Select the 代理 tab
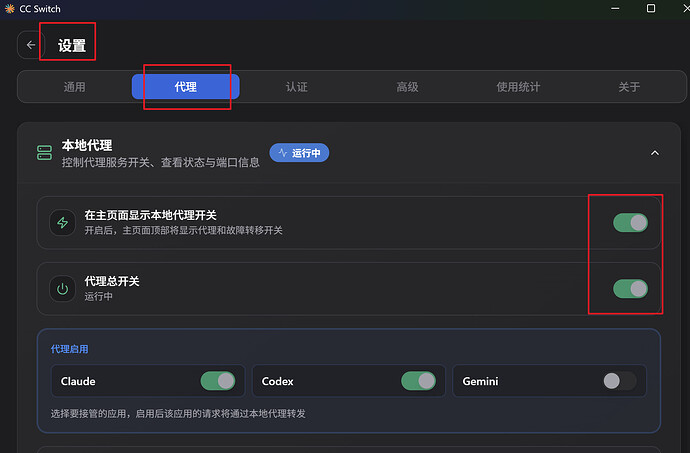The width and height of the screenshot is (690, 453). point(186,87)
